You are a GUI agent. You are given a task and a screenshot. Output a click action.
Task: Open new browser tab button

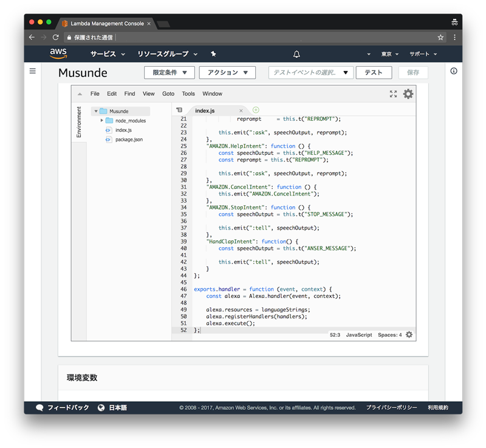pos(163,24)
